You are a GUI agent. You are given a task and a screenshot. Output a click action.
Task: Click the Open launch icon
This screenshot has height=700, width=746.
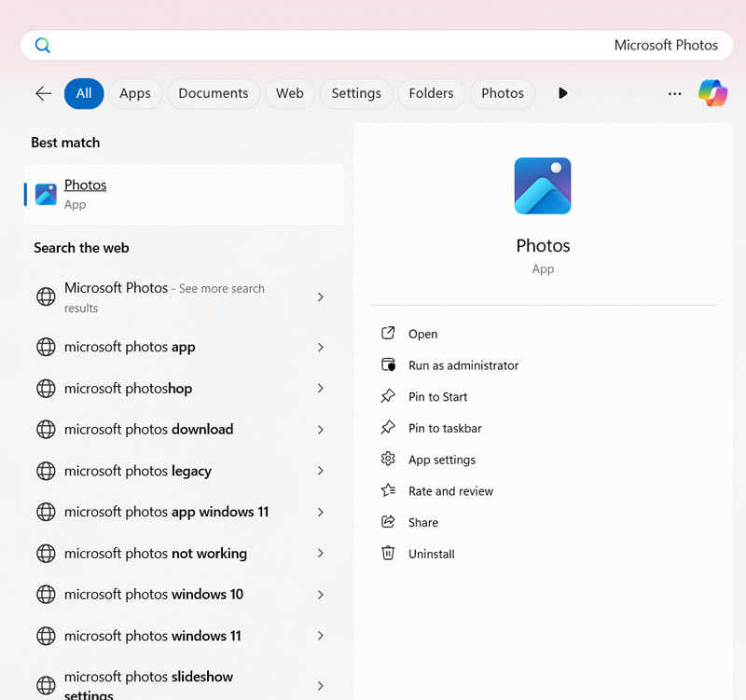388,333
